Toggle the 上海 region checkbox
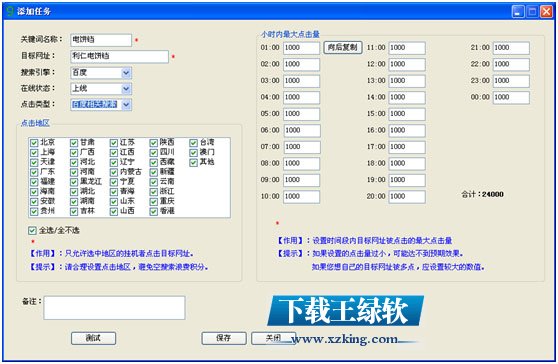This screenshot has height=364, width=558. click(x=34, y=153)
